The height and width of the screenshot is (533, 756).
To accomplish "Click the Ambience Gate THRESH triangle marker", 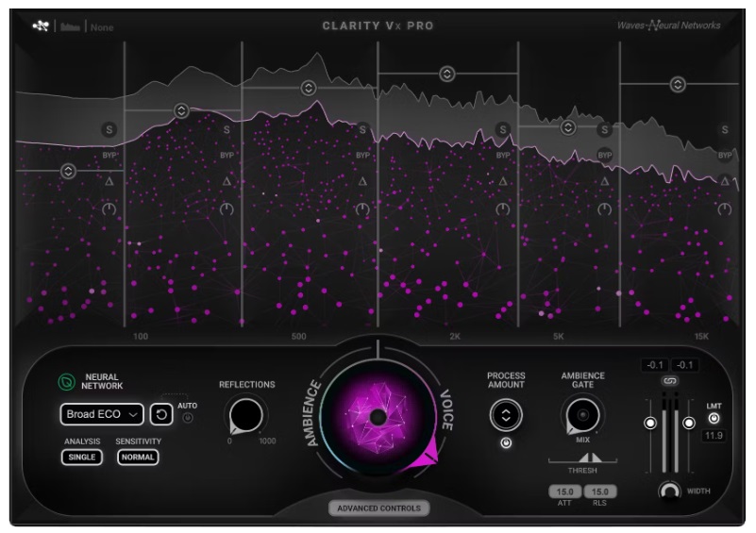I will click(590, 457).
